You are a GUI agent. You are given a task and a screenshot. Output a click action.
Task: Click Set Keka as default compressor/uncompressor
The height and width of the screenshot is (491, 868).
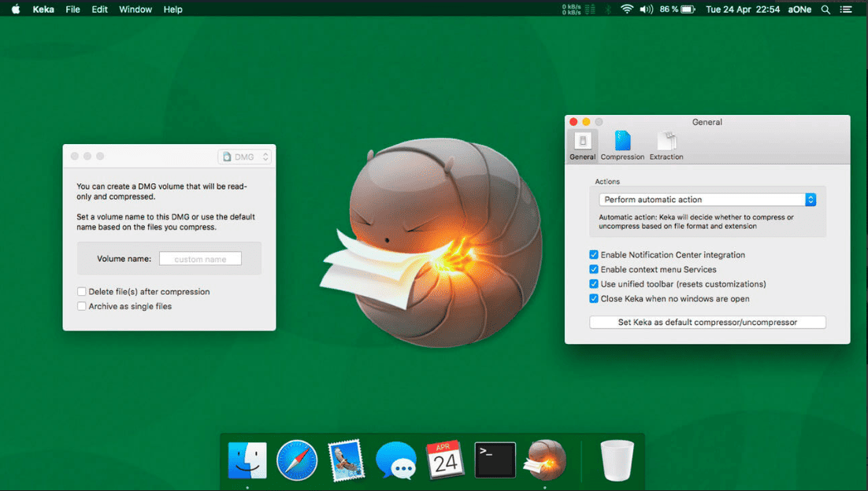pos(707,323)
